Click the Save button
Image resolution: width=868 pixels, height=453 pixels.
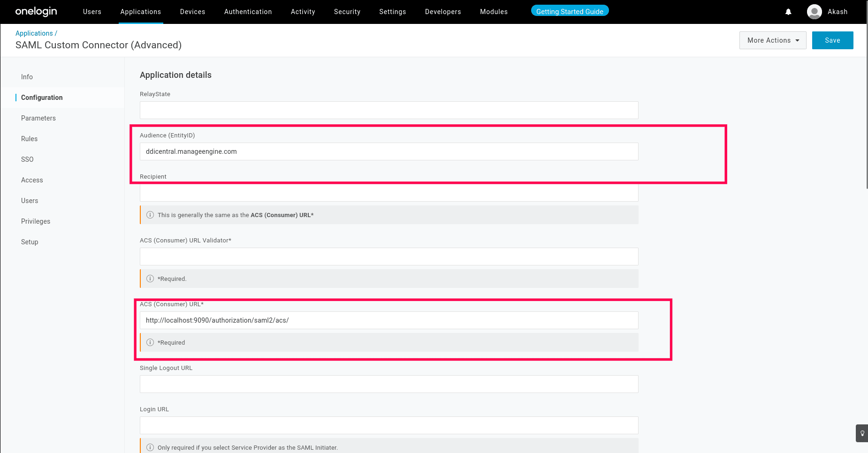(832, 40)
